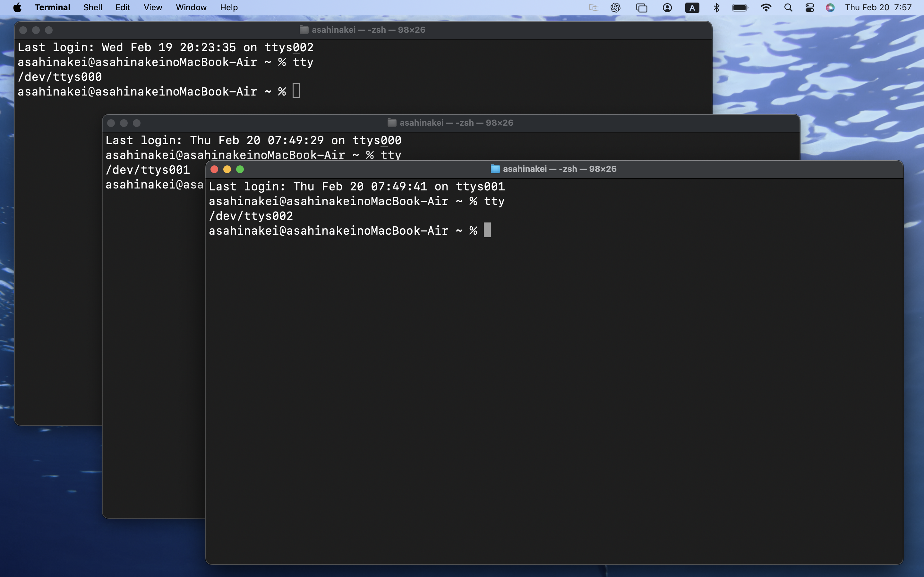Open the View menu
924x577 pixels.
(153, 8)
